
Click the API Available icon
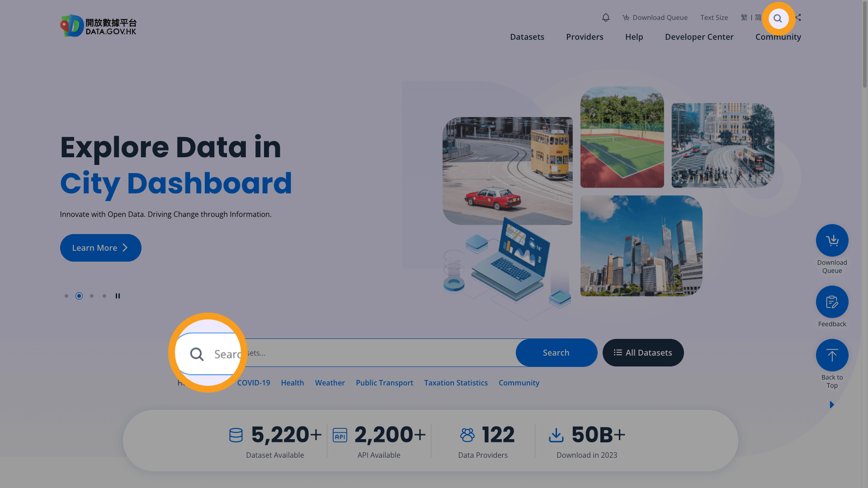[x=340, y=435]
